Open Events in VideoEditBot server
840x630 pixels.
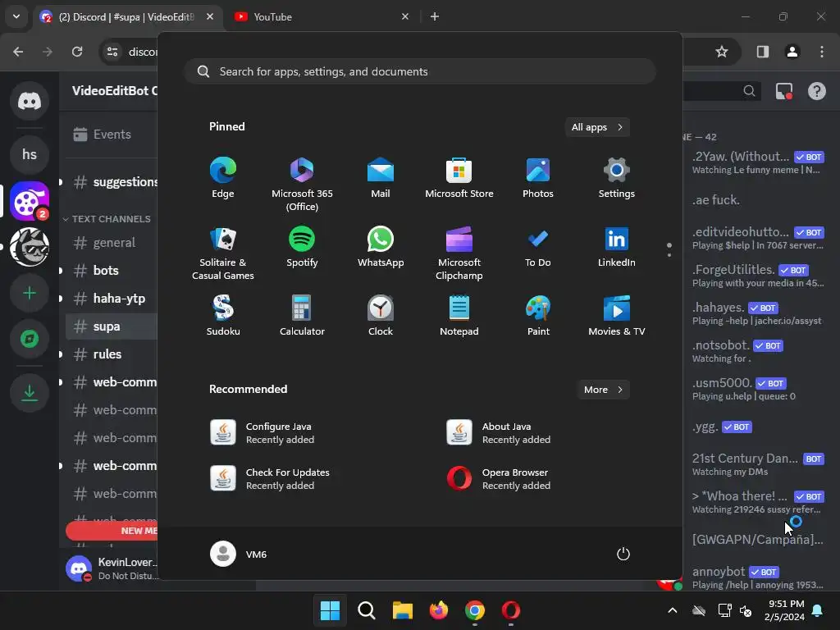coord(112,134)
